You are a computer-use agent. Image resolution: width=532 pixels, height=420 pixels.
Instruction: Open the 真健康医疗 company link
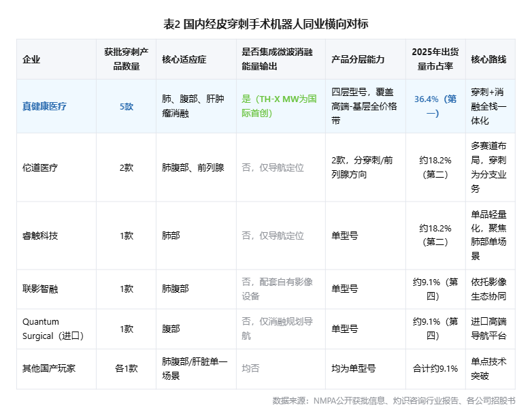click(x=44, y=106)
